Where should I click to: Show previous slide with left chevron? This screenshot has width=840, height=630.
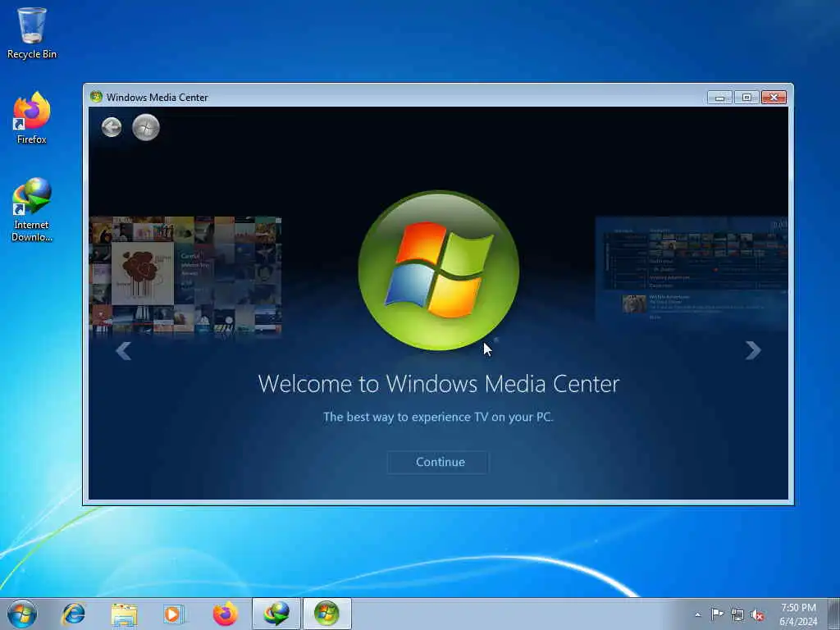(124, 351)
